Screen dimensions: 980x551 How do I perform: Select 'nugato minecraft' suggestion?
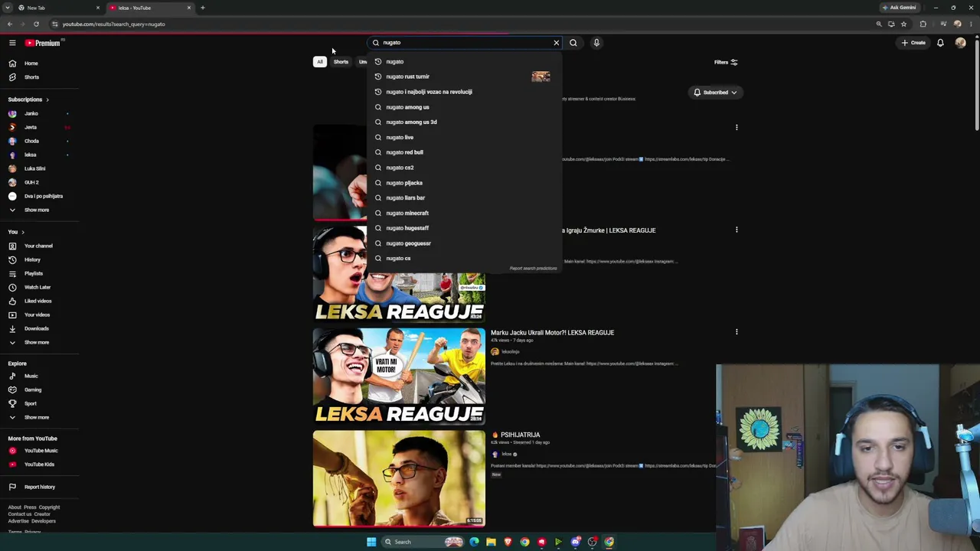tap(464, 214)
